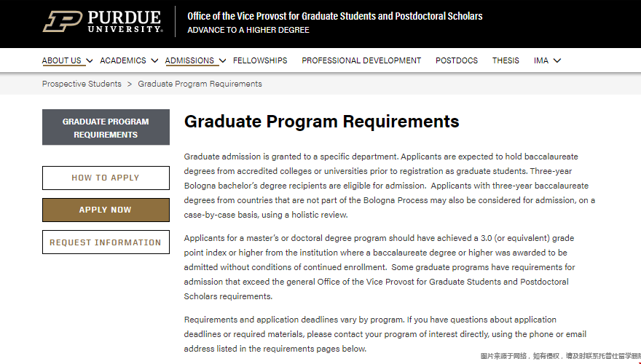641x364 pixels.
Task: Open Professional Development in navigation
Action: tap(361, 60)
